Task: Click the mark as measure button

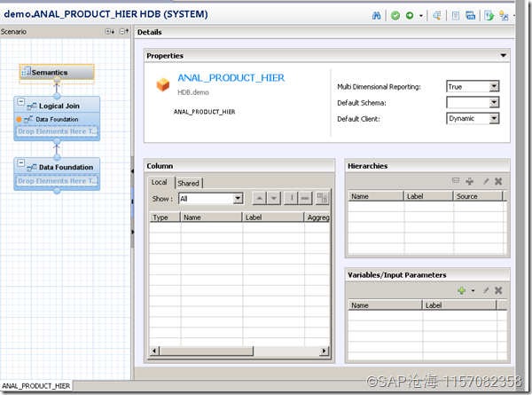Action: coord(305,198)
